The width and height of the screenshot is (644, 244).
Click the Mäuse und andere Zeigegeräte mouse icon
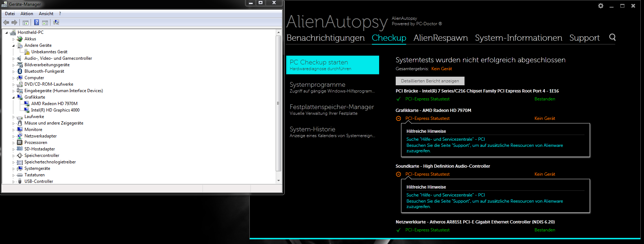coord(20,123)
